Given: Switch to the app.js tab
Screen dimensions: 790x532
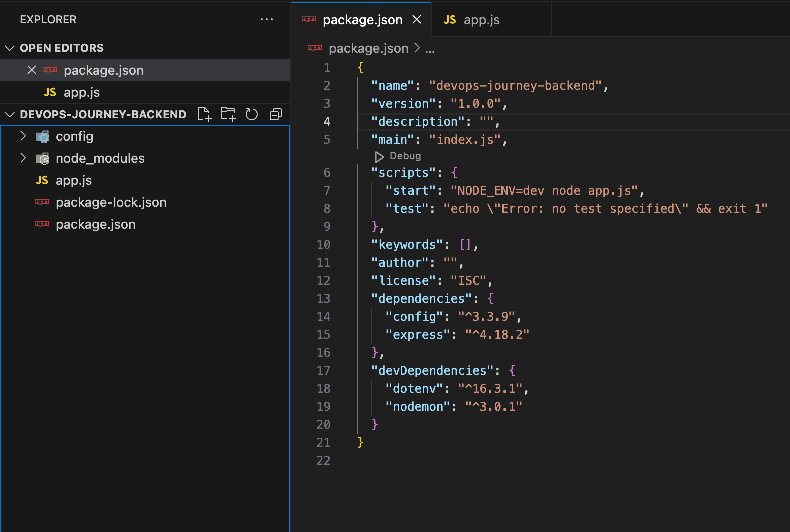Looking at the screenshot, I should pyautogui.click(x=491, y=20).
